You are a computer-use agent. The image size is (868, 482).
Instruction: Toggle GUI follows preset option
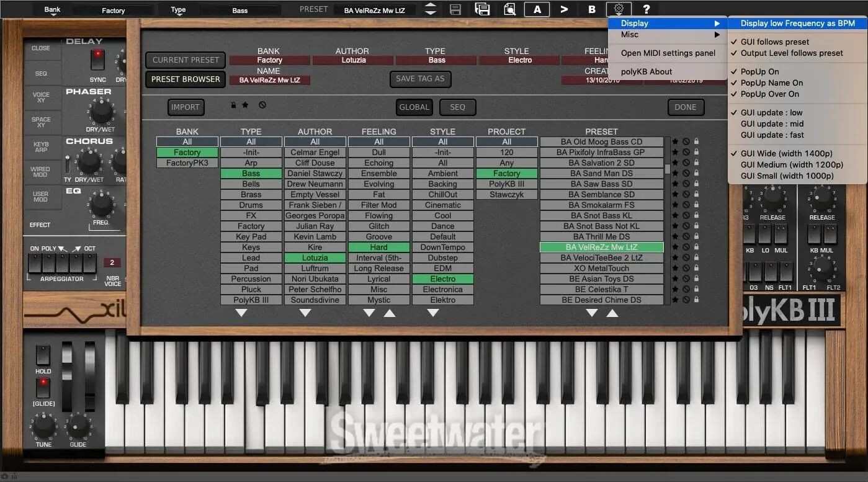coord(774,42)
